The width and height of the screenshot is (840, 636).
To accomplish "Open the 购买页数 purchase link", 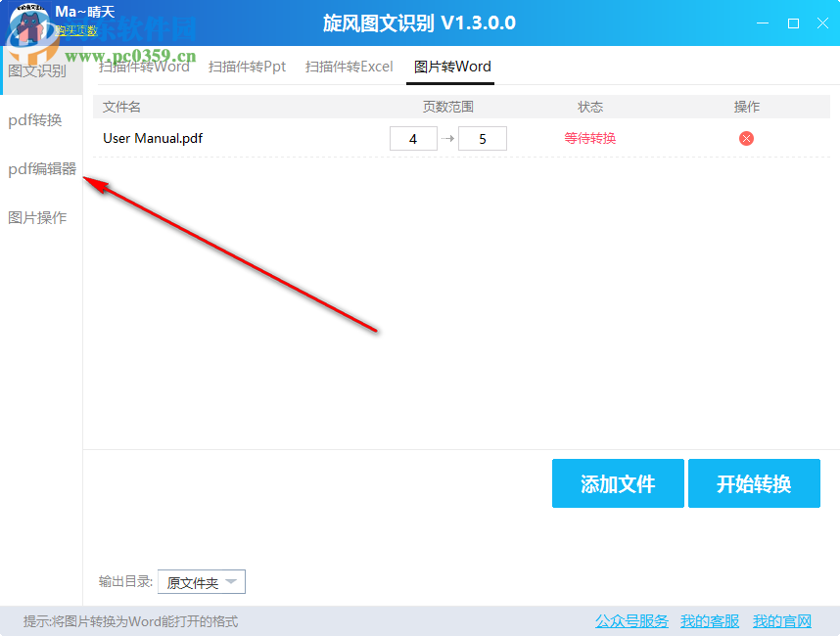I will [77, 31].
